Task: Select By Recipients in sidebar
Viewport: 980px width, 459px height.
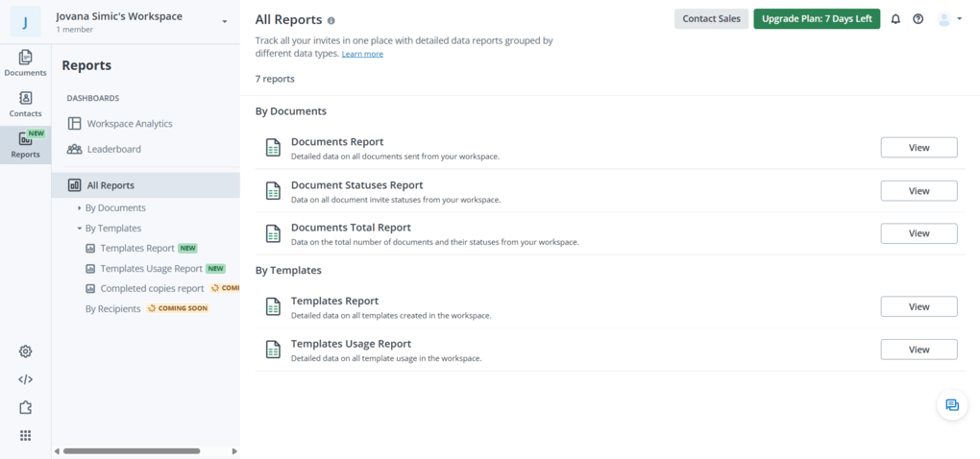Action: click(113, 308)
